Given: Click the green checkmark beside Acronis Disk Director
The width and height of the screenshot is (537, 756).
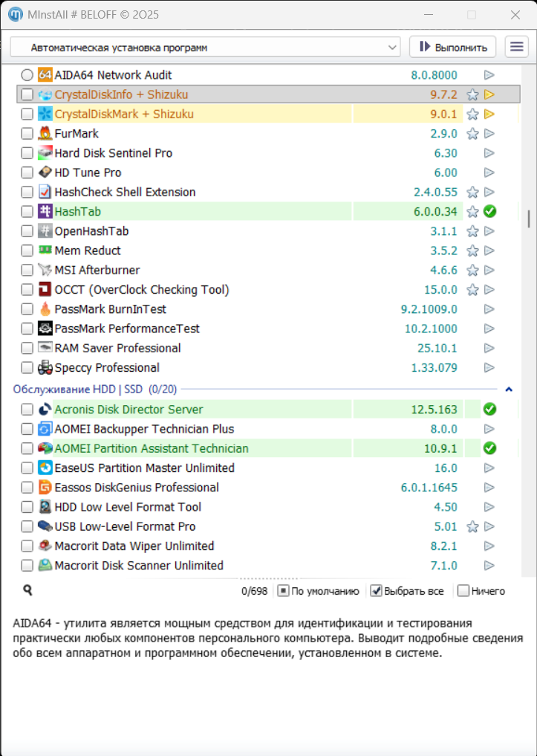Looking at the screenshot, I should click(489, 410).
